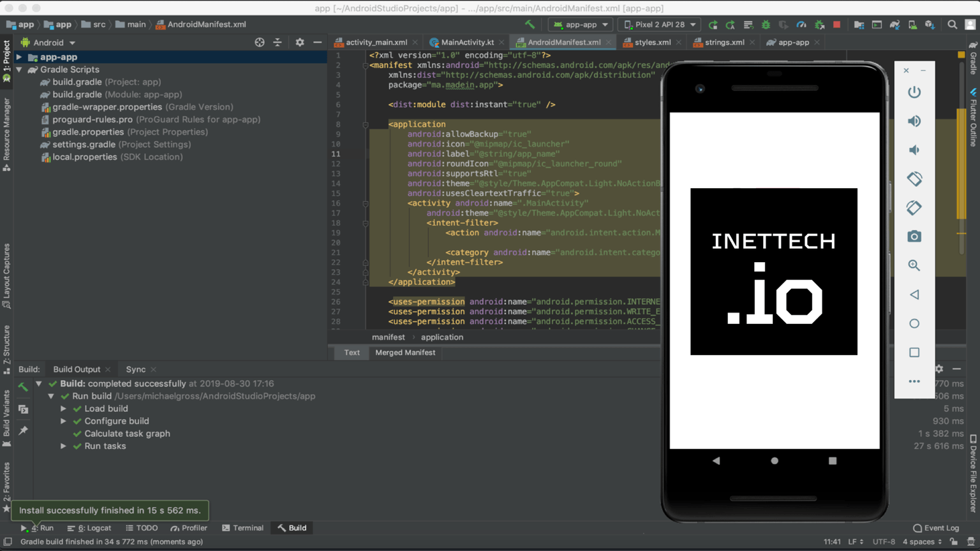This screenshot has width=980, height=551.
Task: Open the AVD Manager icon
Action: point(912,25)
